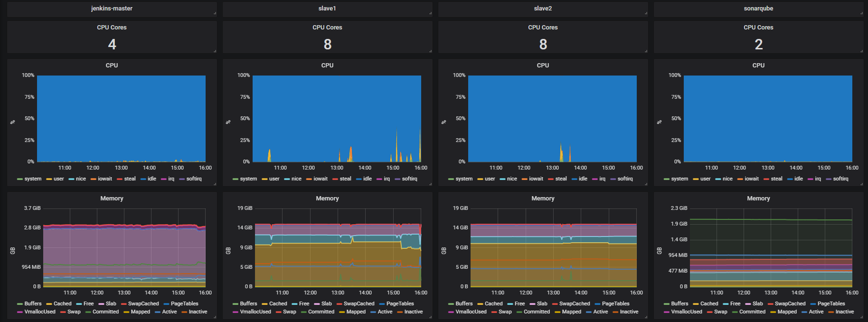
Task: Click color swatch beside 'Committed' in sonarqube Memory legend
Action: point(735,312)
